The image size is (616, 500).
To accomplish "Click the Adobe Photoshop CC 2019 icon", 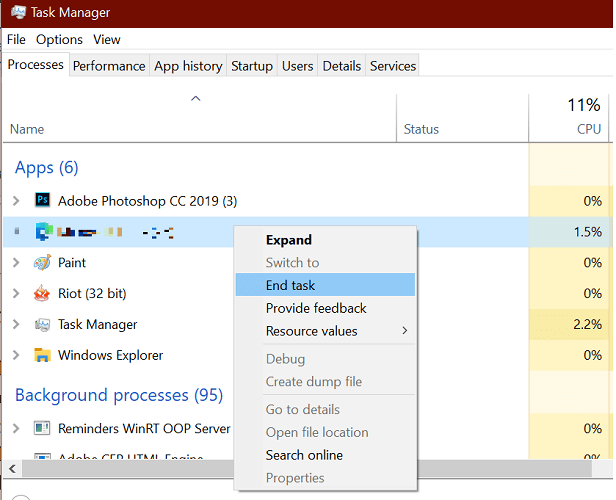I will (42, 200).
